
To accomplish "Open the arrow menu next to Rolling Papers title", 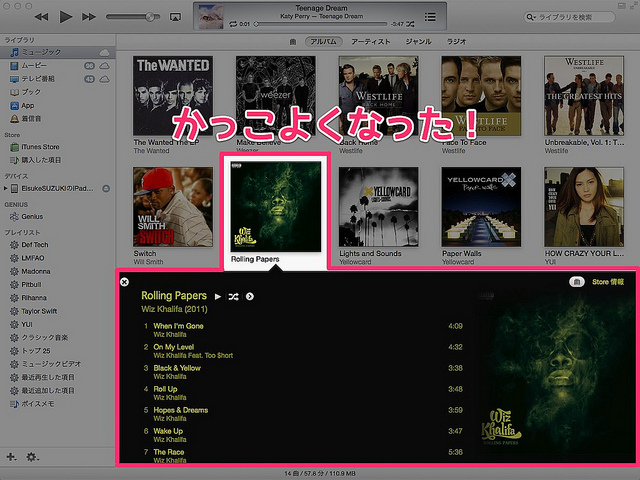I will pos(250,297).
